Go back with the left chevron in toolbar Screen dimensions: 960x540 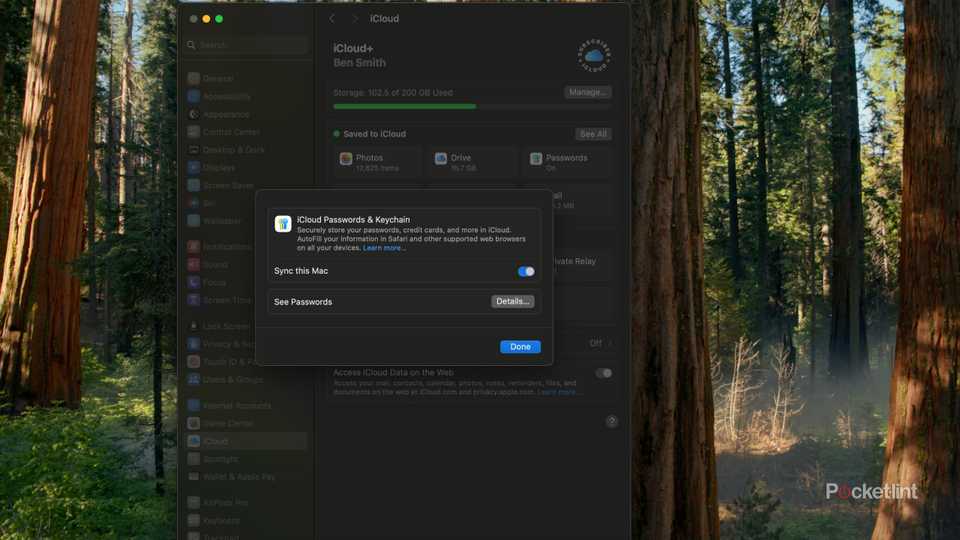coord(332,18)
